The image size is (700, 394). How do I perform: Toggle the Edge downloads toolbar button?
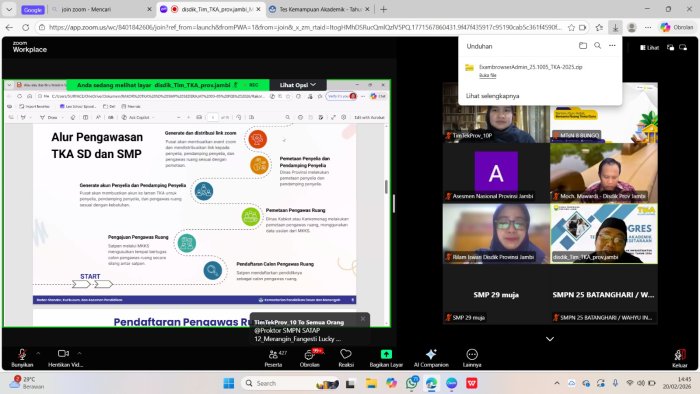click(615, 28)
